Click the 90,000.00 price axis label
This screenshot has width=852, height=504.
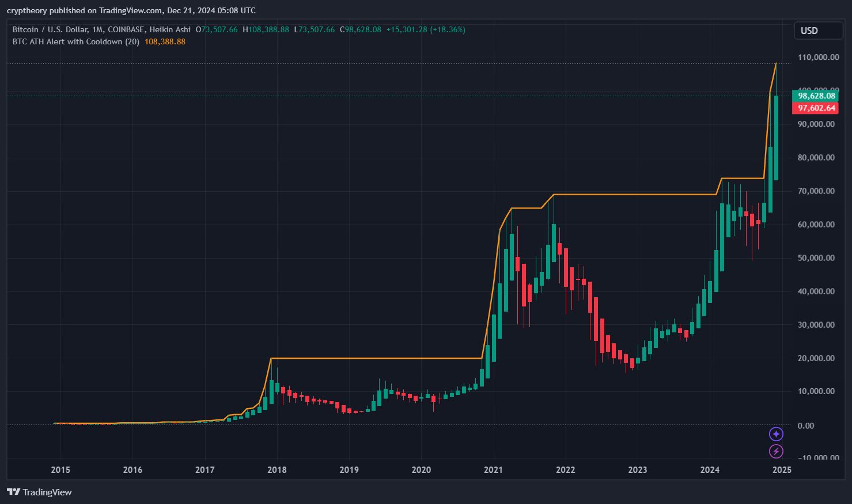(x=816, y=124)
